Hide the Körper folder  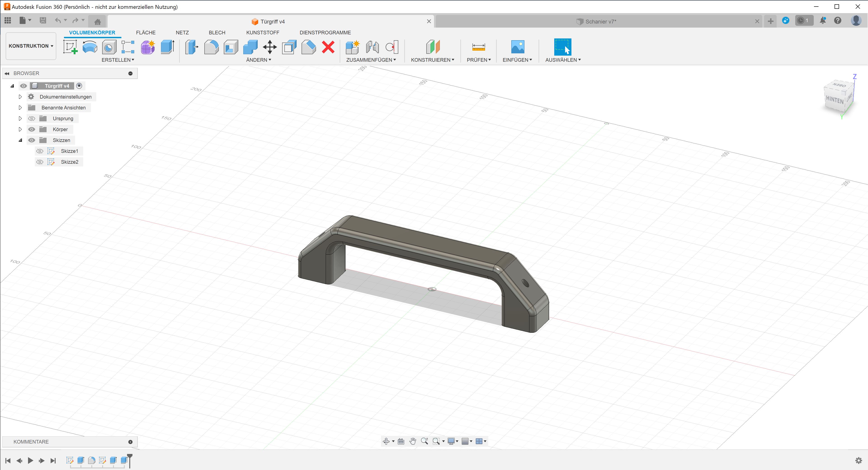pos(32,129)
